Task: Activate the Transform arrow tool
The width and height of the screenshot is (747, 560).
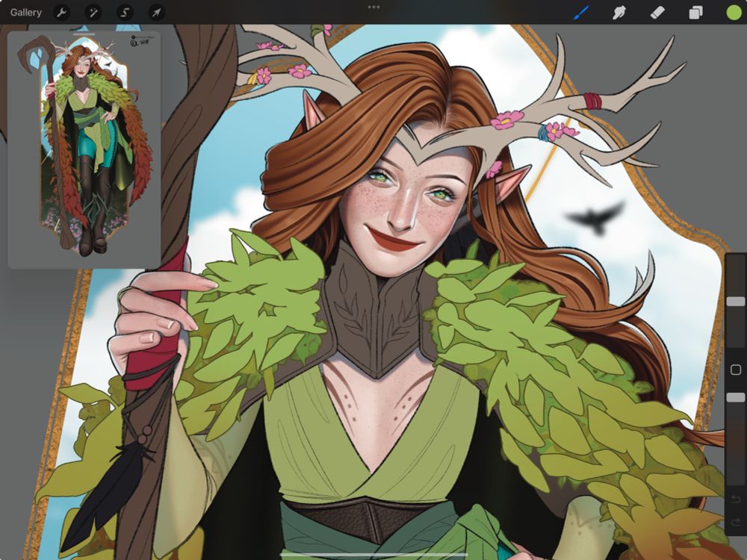Action: [x=156, y=13]
